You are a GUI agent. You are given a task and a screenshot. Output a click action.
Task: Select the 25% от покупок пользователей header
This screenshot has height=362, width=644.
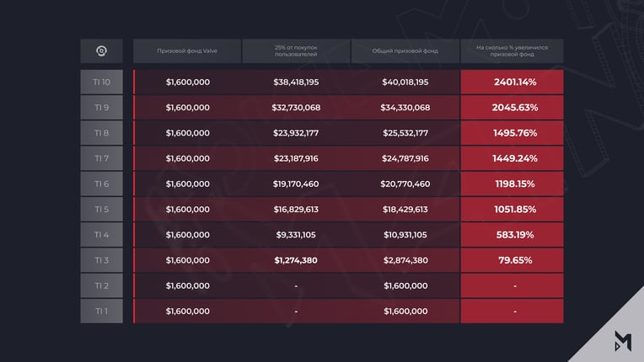[x=296, y=51]
